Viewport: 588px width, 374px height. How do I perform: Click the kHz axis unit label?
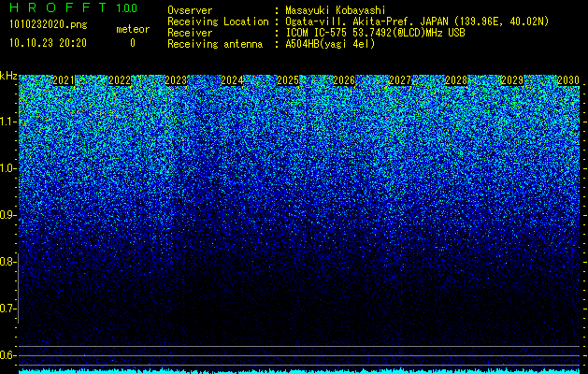click(8, 76)
